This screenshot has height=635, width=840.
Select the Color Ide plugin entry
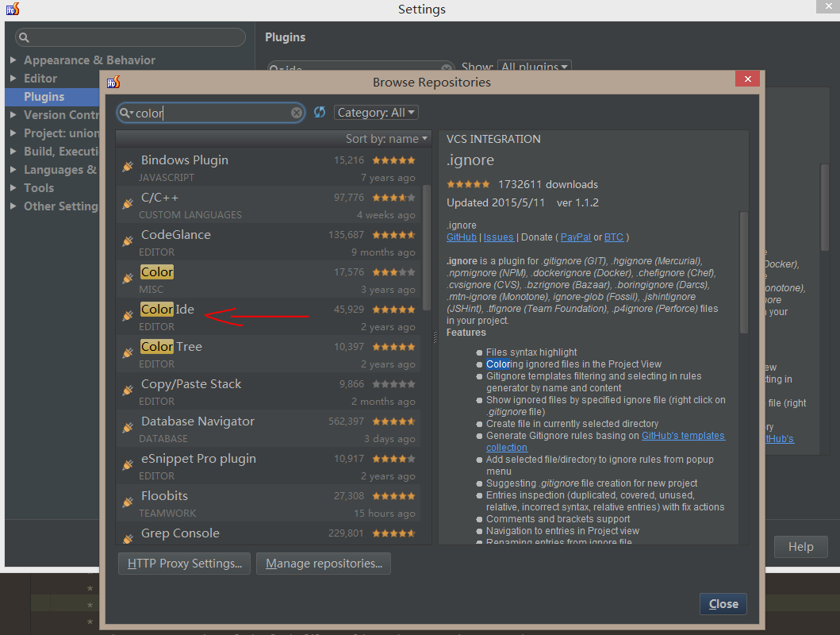269,317
